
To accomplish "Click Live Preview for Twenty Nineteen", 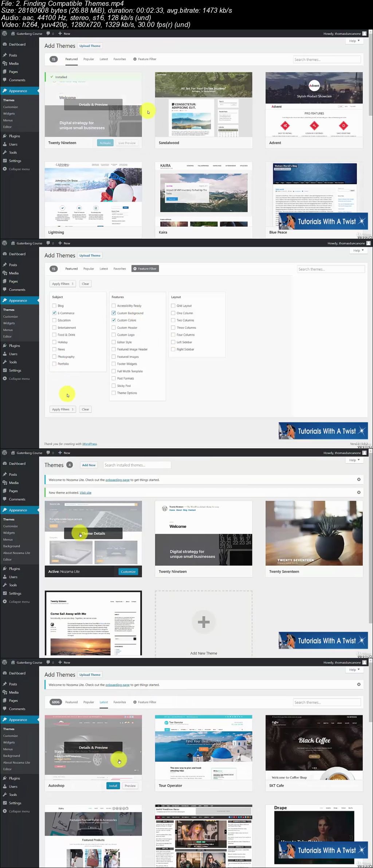I will 127,143.
